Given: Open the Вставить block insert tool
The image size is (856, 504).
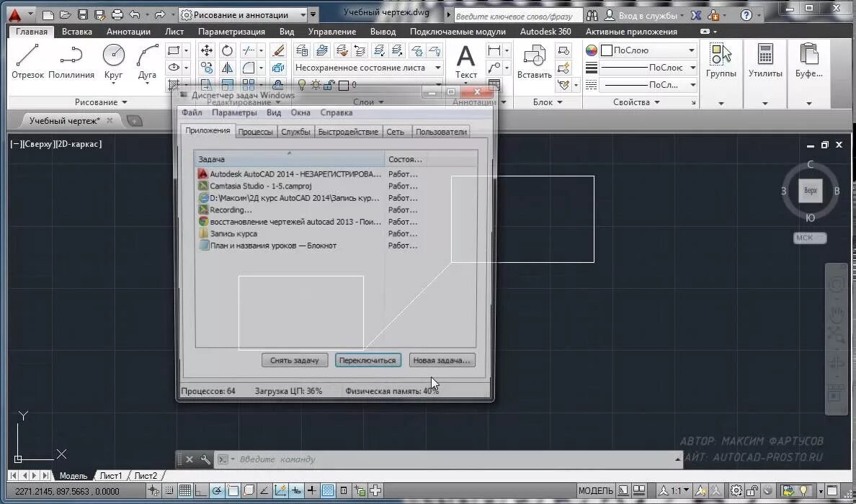Looking at the screenshot, I should tap(534, 62).
